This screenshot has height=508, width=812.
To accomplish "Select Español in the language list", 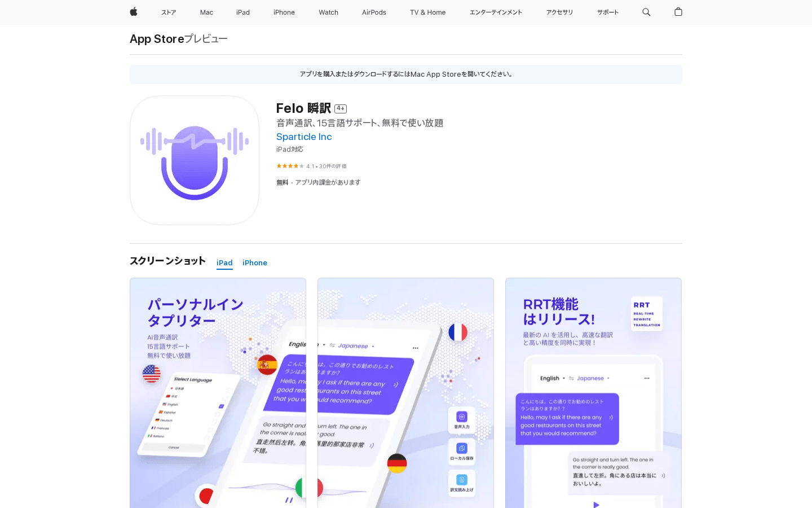I will (170, 413).
